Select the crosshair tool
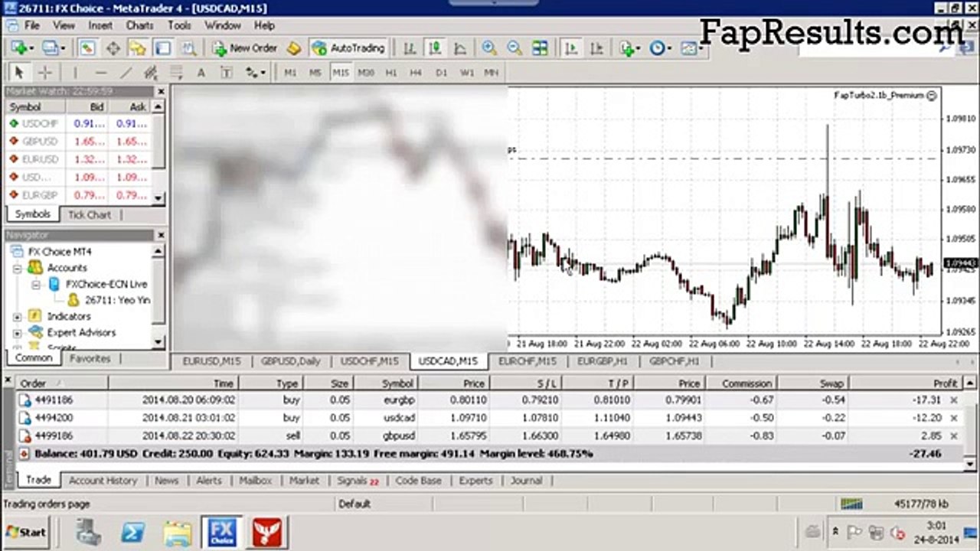 tap(45, 73)
